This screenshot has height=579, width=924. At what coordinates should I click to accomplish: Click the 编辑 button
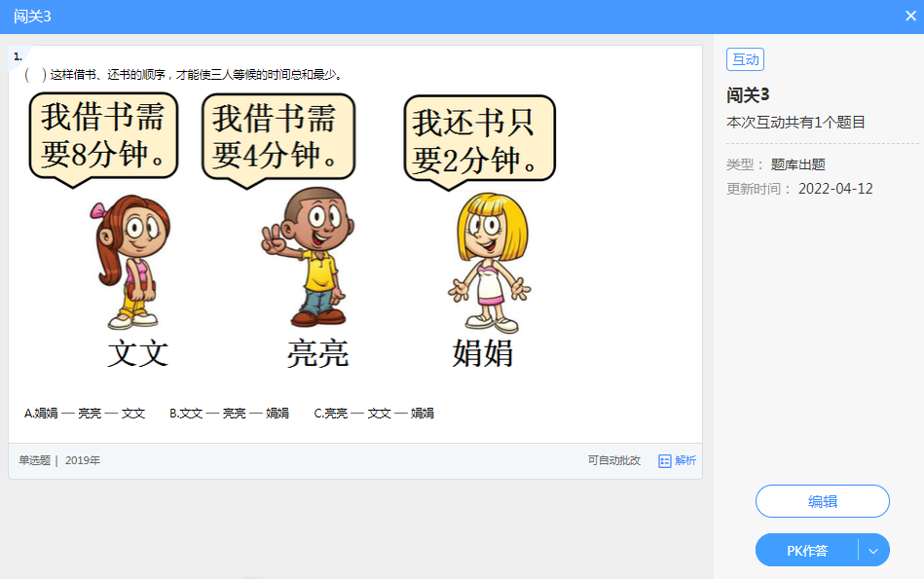pos(822,502)
